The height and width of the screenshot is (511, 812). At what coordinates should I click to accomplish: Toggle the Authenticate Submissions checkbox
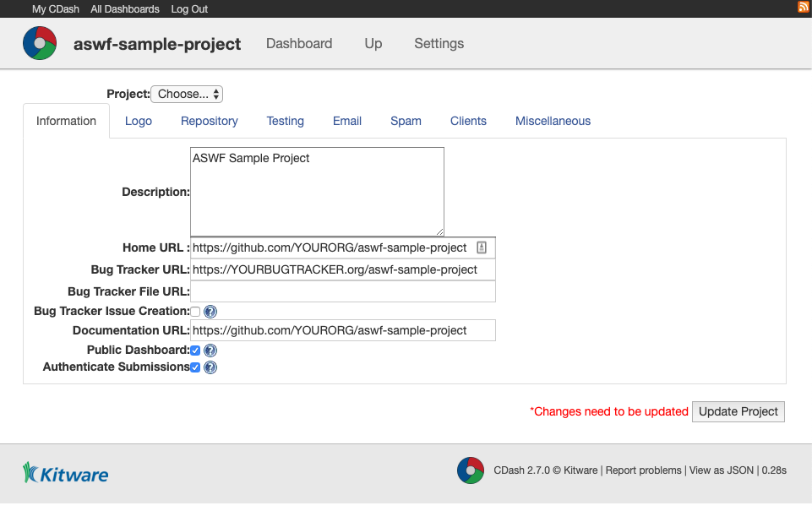(195, 367)
